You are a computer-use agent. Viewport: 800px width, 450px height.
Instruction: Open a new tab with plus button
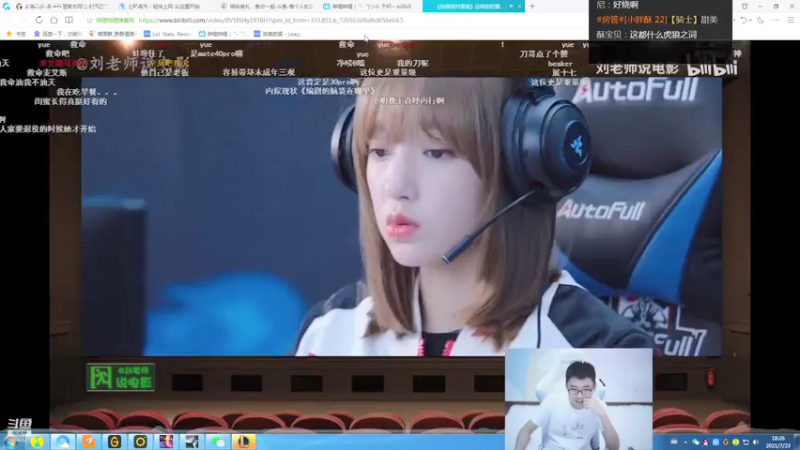tap(532, 6)
